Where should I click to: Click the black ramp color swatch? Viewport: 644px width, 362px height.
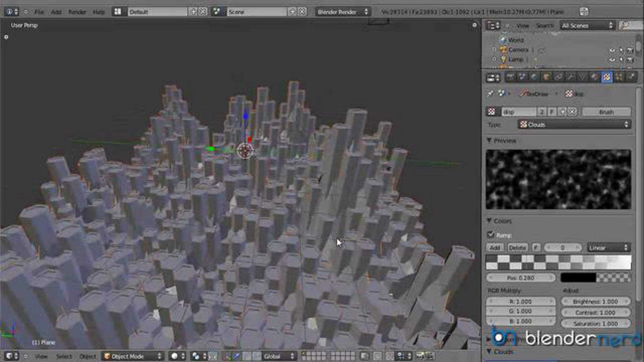(578, 278)
